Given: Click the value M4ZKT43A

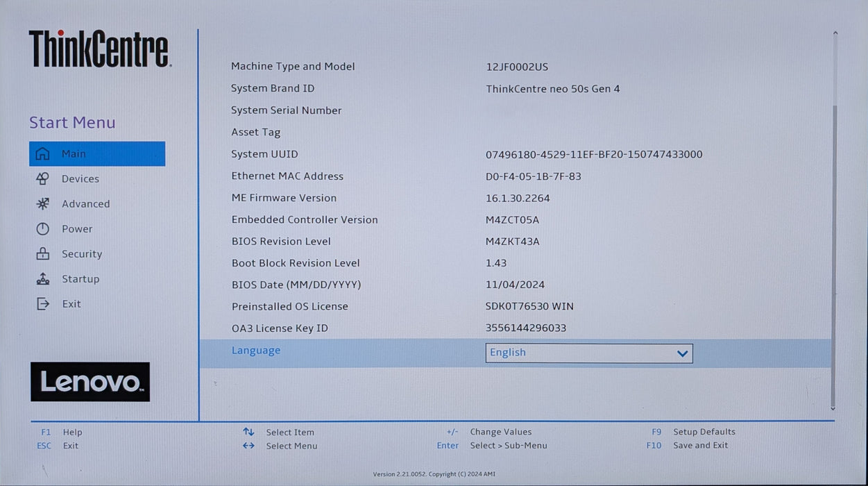Looking at the screenshot, I should click(513, 242).
